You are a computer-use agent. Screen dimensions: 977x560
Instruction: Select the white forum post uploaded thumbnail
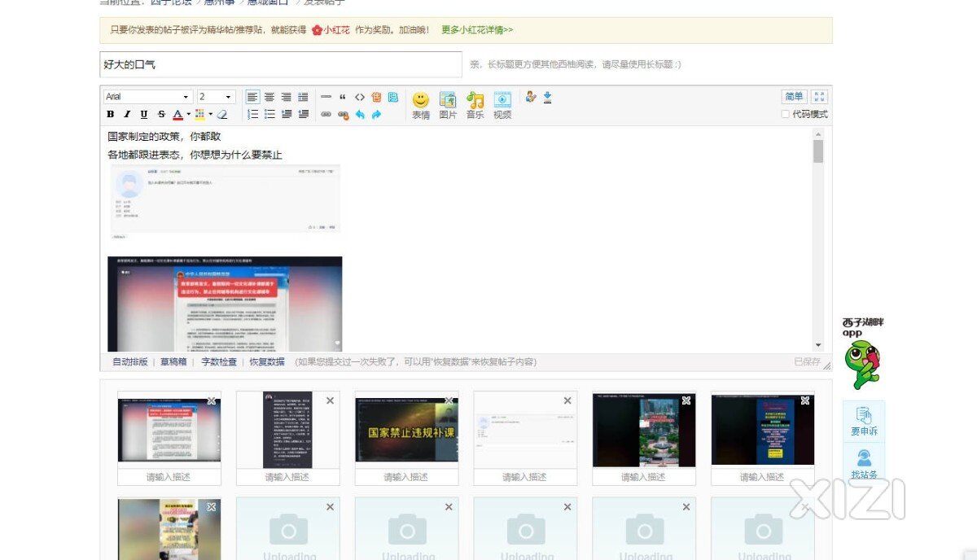pos(525,429)
